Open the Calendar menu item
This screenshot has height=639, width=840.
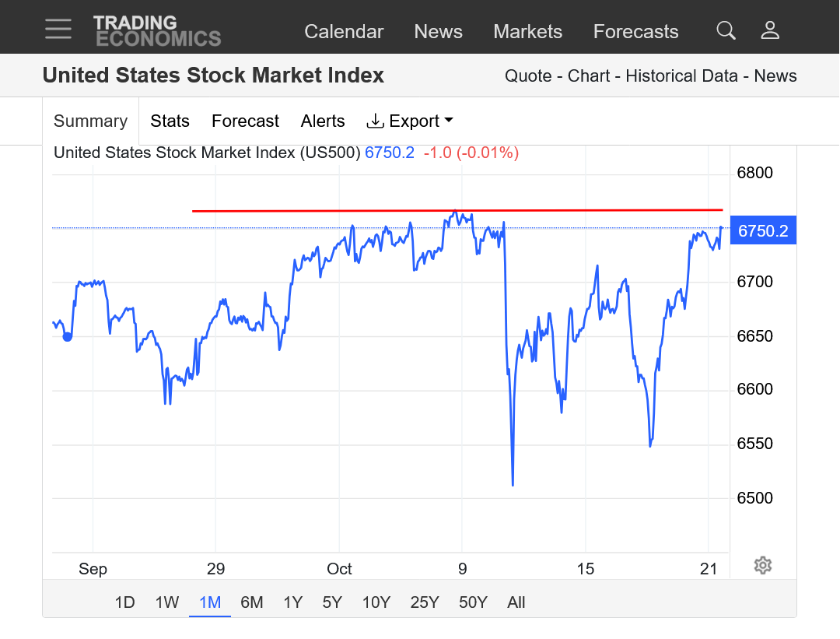[x=344, y=31]
